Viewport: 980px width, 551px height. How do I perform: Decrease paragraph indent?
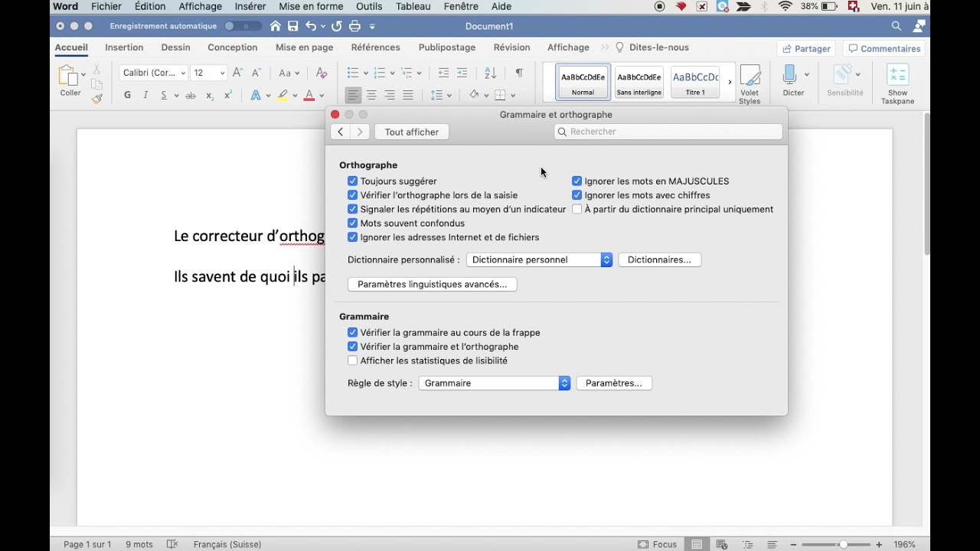[443, 73]
